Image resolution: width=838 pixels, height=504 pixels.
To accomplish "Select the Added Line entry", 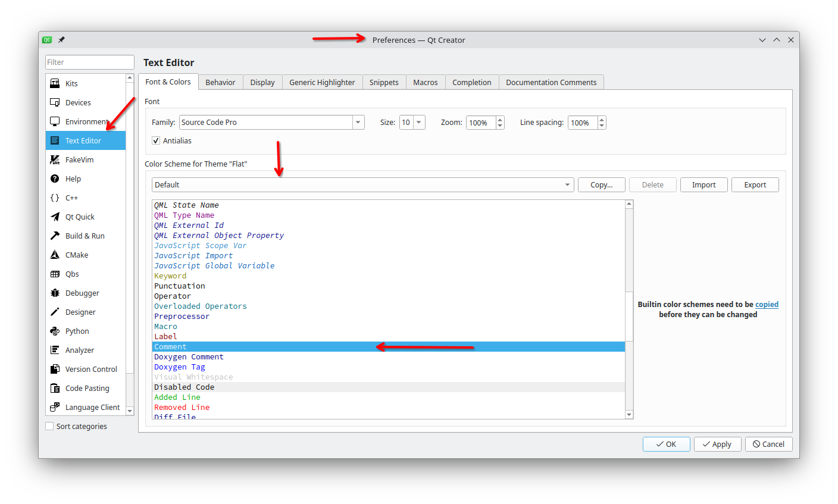I will point(389,397).
